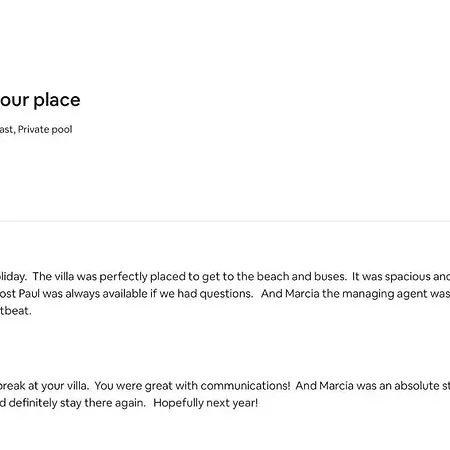Click the horizontal divider below the header
450x450 pixels.
point(225,221)
